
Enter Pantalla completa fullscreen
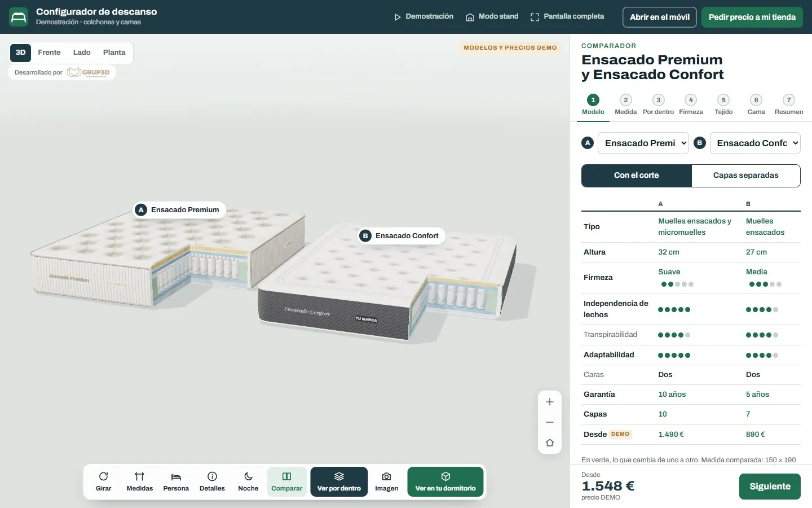tap(567, 17)
